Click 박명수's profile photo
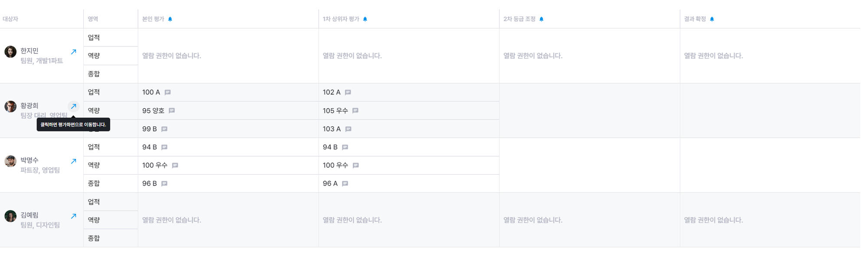Screen dimensions: 868x258 (10, 161)
